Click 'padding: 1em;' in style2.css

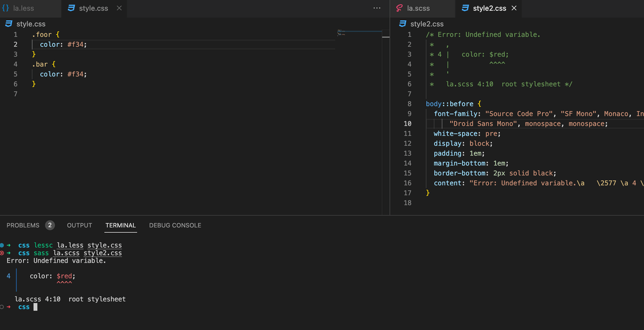pos(459,153)
